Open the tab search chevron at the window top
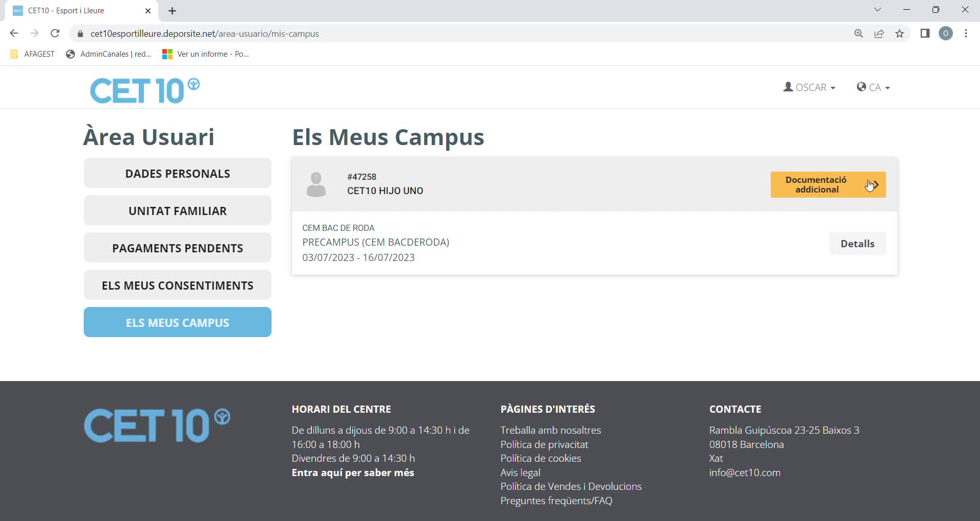 [x=878, y=9]
